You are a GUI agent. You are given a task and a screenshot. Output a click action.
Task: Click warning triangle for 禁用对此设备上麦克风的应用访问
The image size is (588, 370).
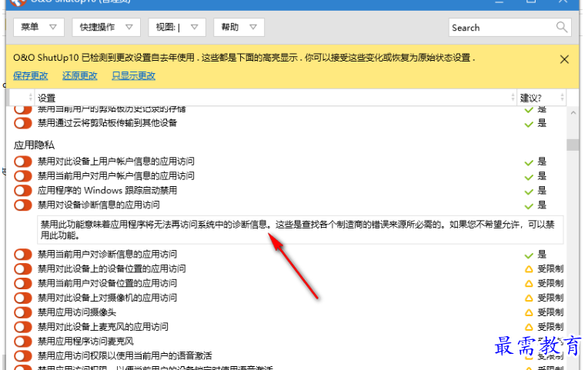[x=529, y=327]
